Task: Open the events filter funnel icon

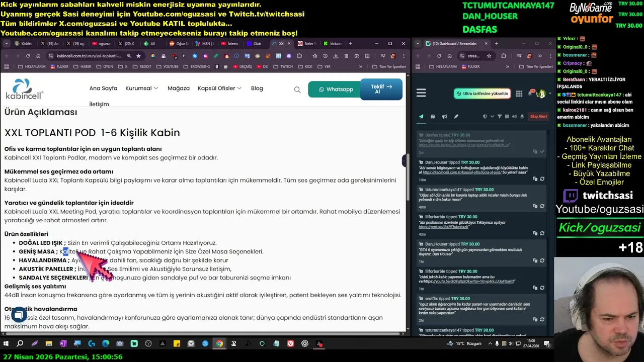Action: tap(500, 117)
